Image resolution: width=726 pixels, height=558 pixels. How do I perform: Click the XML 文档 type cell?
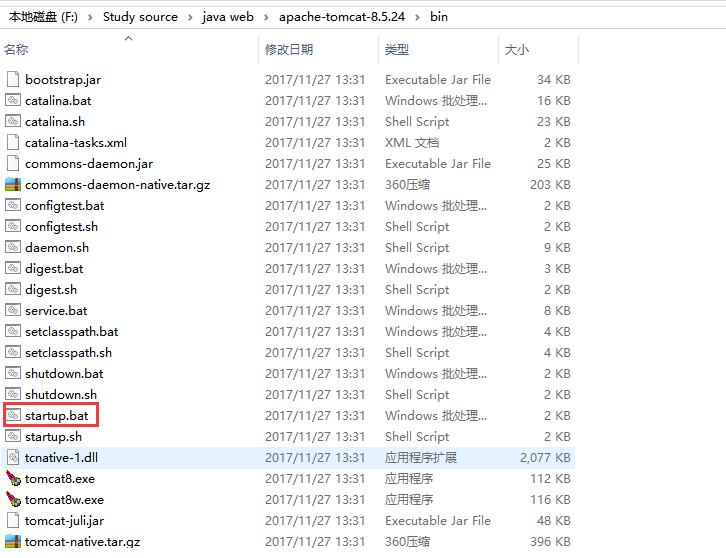[x=412, y=143]
